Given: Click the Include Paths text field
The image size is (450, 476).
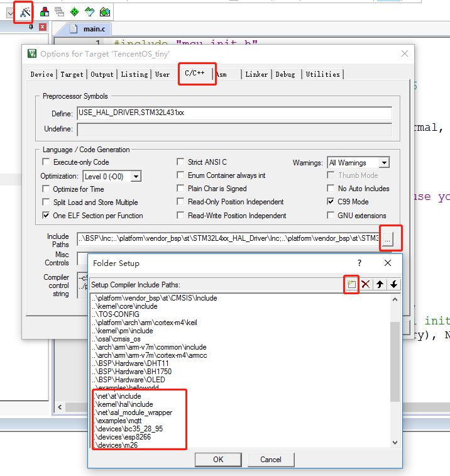Looking at the screenshot, I should (x=228, y=238).
